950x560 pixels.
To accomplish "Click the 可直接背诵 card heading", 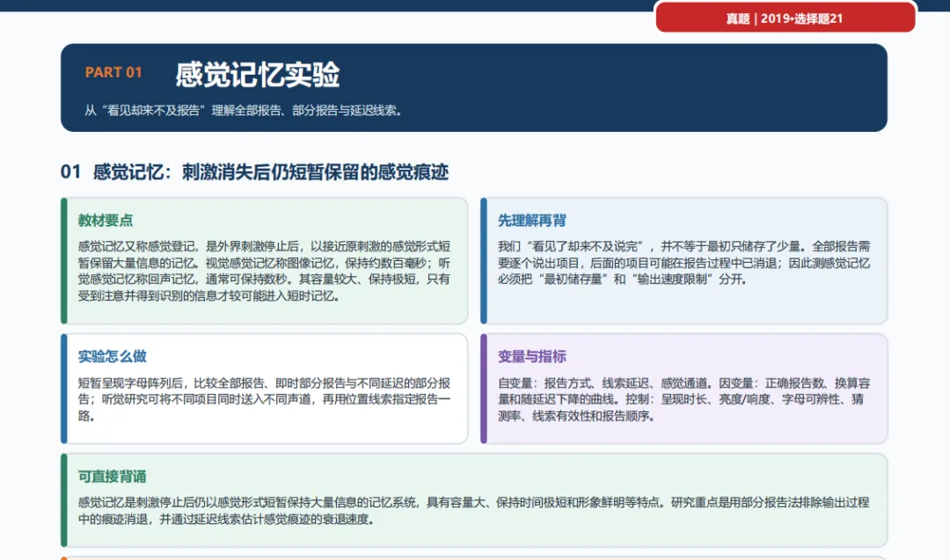I will (x=112, y=476).
